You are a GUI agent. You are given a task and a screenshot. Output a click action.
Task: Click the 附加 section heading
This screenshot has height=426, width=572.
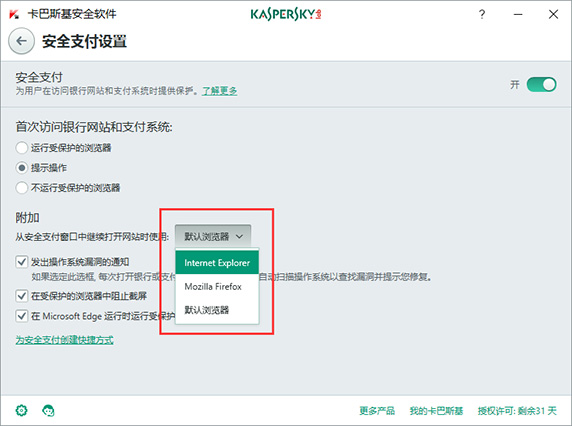[x=27, y=218]
